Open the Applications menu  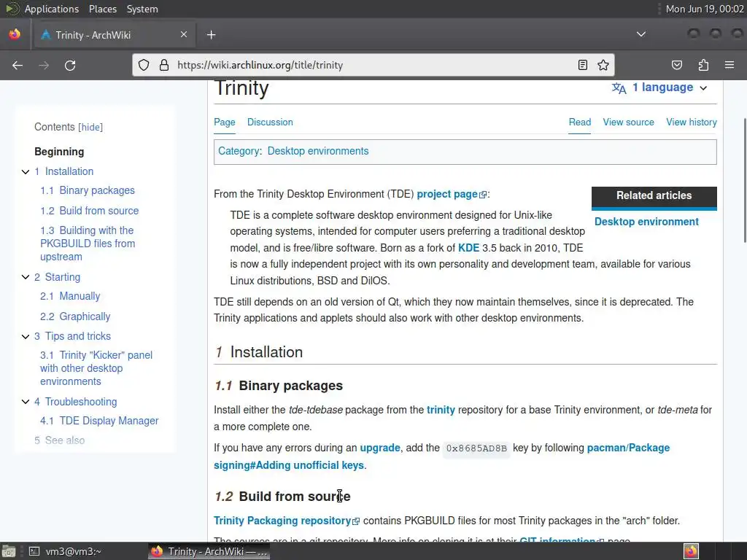tap(52, 9)
